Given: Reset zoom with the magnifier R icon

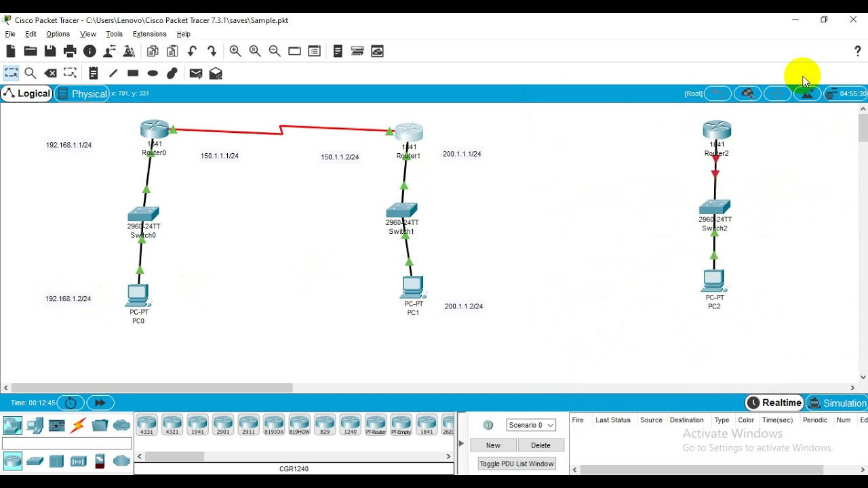Looking at the screenshot, I should pos(255,52).
